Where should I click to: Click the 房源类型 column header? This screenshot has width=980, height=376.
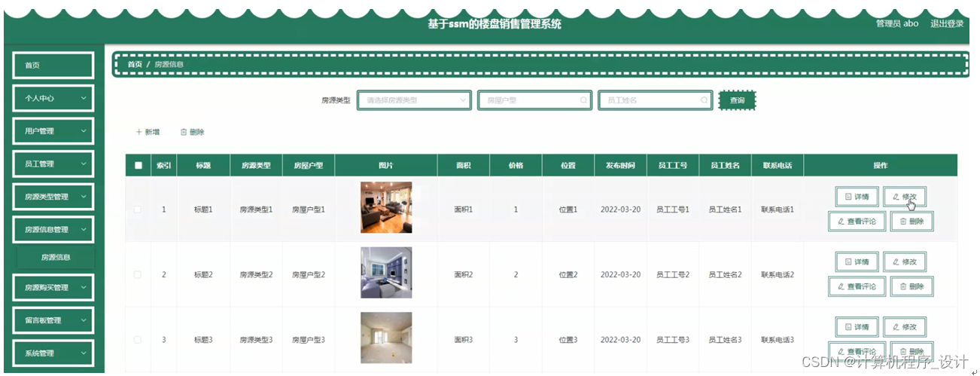pos(256,166)
